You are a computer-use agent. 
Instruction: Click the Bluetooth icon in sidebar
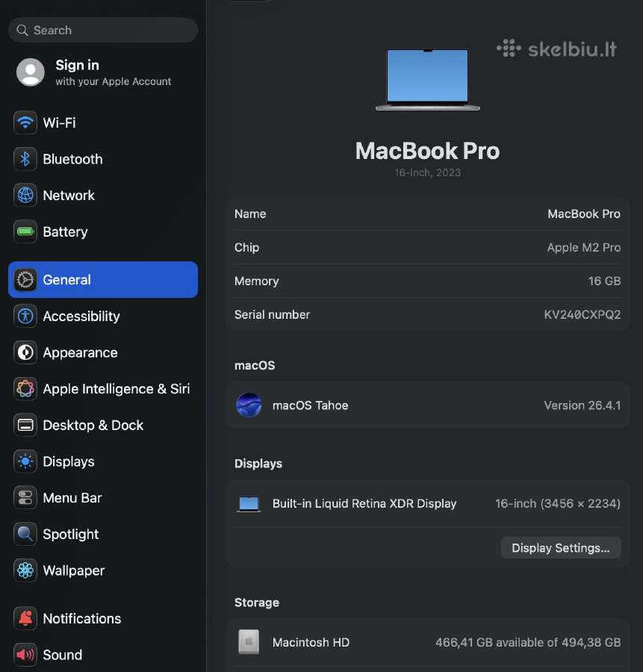coord(25,159)
